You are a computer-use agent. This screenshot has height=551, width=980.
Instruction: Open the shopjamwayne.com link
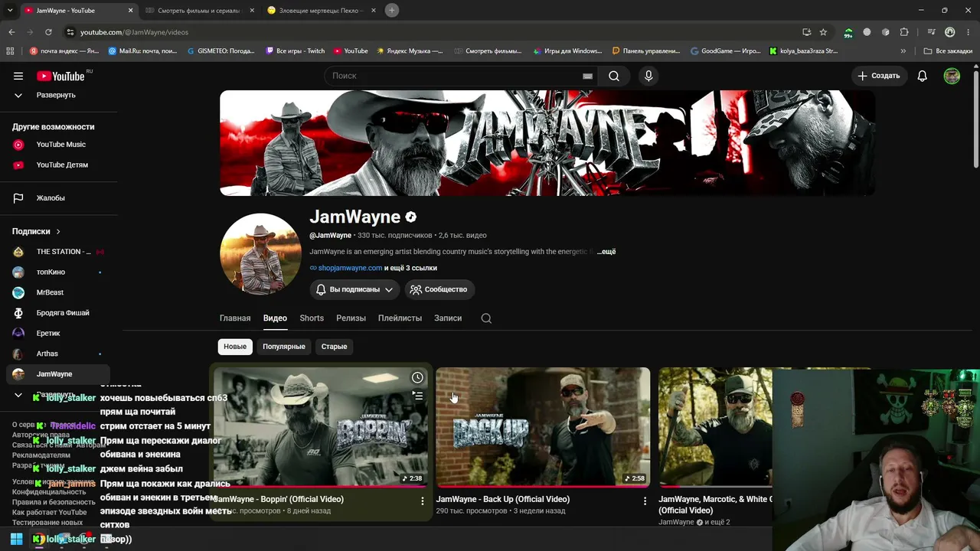(350, 268)
